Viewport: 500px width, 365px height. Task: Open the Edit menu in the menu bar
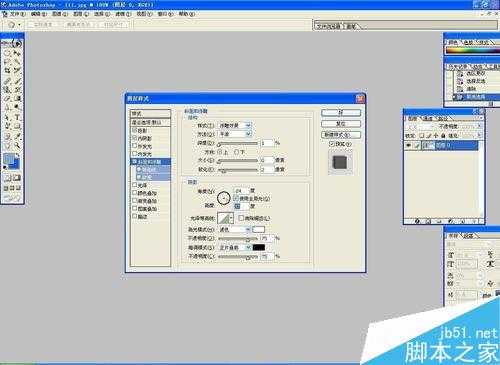pyautogui.click(x=39, y=14)
